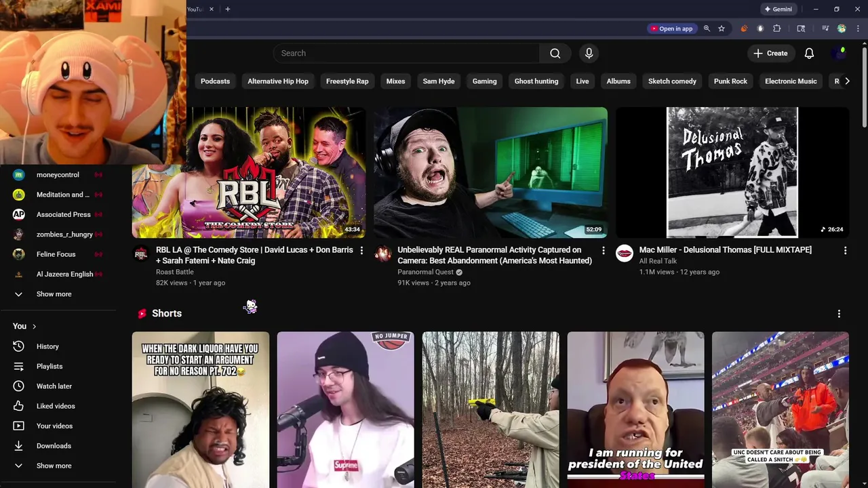
Task: Close the YouTube browser tab
Action: [212, 9]
